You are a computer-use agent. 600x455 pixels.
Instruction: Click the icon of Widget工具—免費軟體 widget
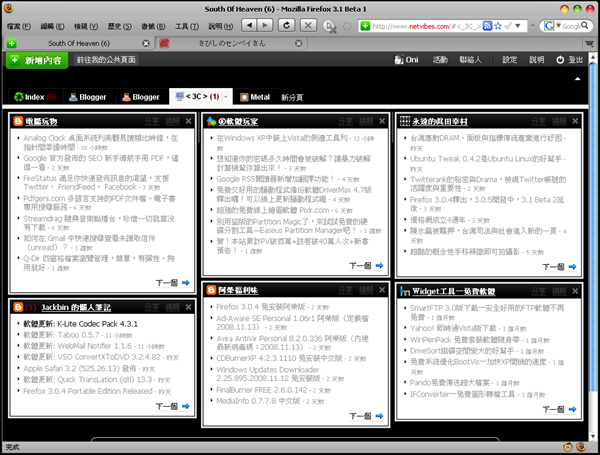click(x=404, y=291)
